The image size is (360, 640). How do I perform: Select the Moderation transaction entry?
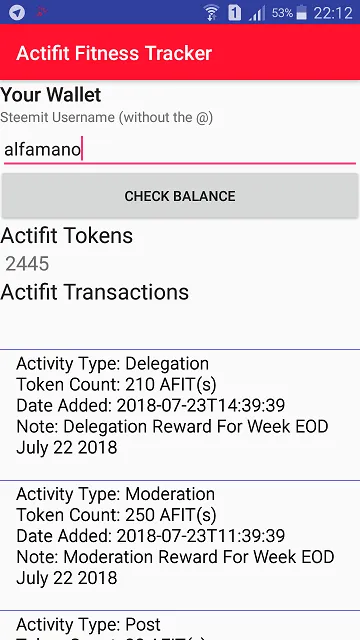tap(180, 546)
